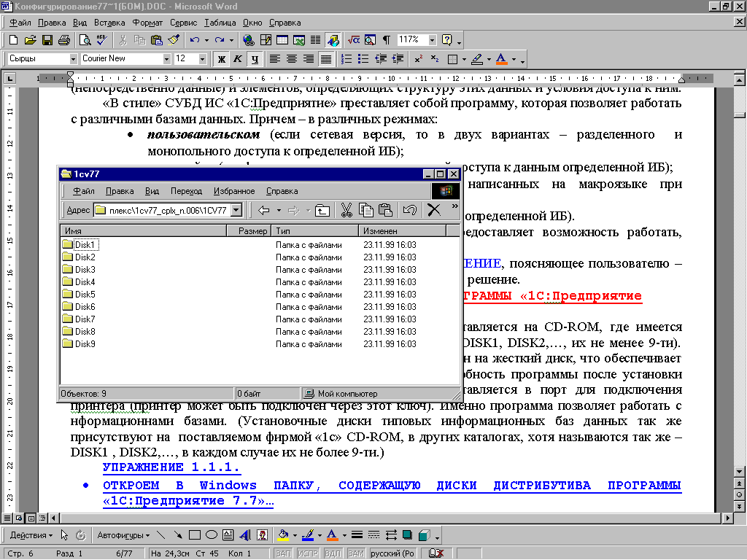Expand the address bar dropdown in 1cv77

[x=236, y=210]
